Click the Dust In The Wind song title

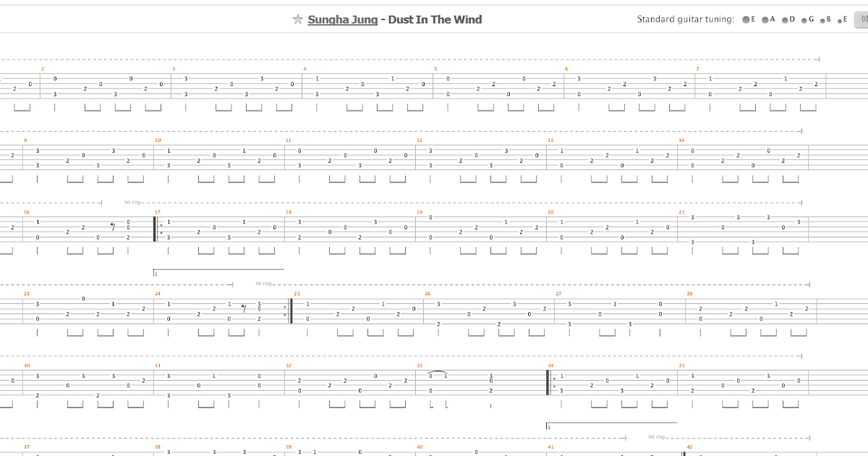(435, 20)
